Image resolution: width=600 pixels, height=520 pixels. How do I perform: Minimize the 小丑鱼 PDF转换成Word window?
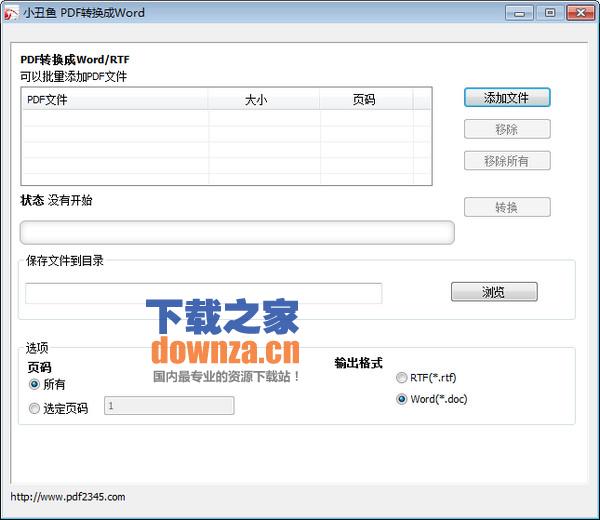[519, 13]
